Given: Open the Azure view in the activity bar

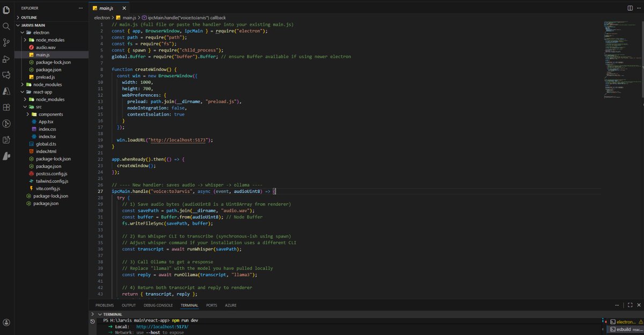Looking at the screenshot, I should 6,91.
